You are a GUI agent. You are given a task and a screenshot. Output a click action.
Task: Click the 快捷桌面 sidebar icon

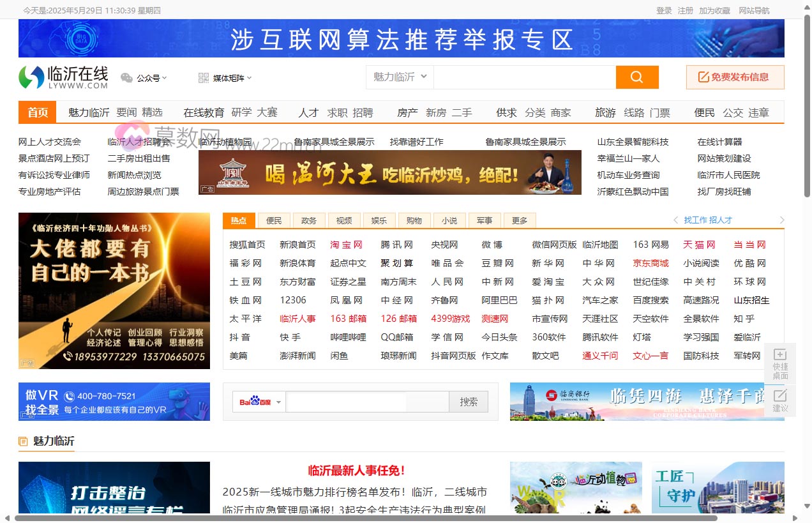(x=780, y=355)
